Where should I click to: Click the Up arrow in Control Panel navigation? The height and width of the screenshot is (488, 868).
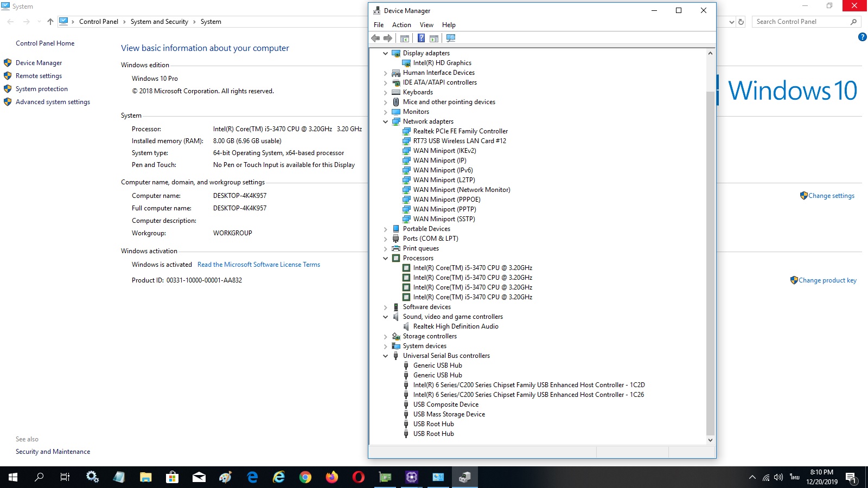coord(50,22)
